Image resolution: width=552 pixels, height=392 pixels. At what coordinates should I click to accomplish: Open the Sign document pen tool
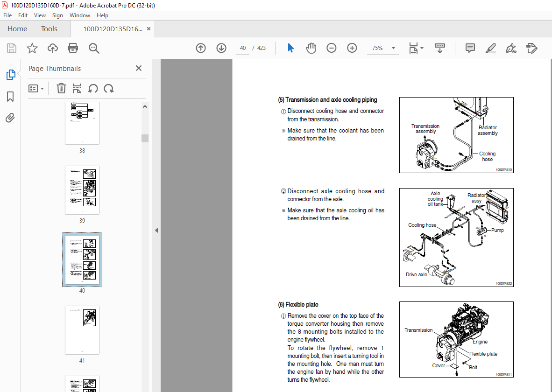tap(511, 48)
